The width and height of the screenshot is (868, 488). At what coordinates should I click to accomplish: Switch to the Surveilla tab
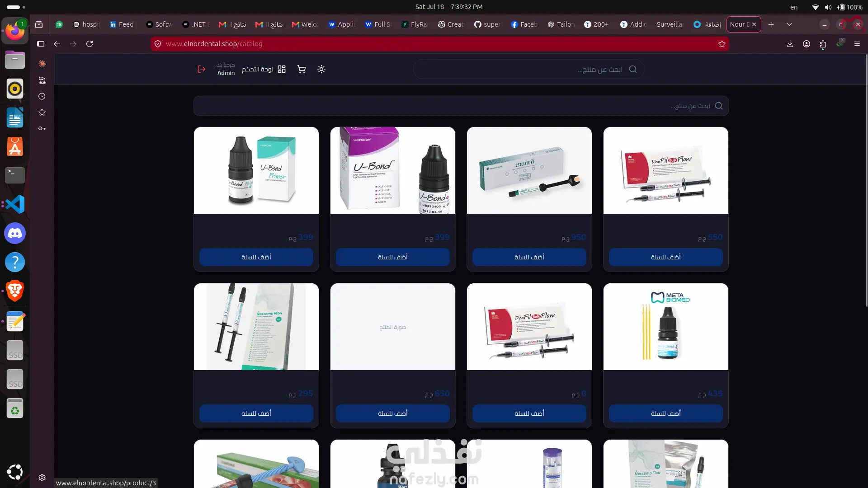[670, 24]
